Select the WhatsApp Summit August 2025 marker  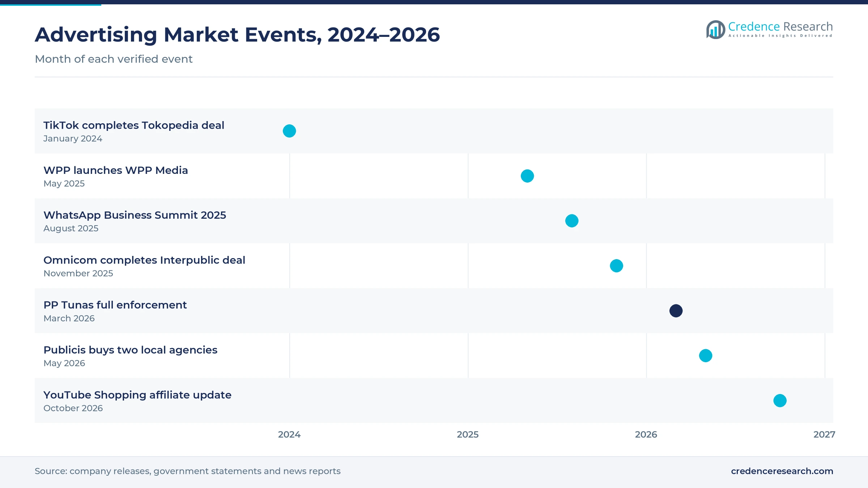572,221
